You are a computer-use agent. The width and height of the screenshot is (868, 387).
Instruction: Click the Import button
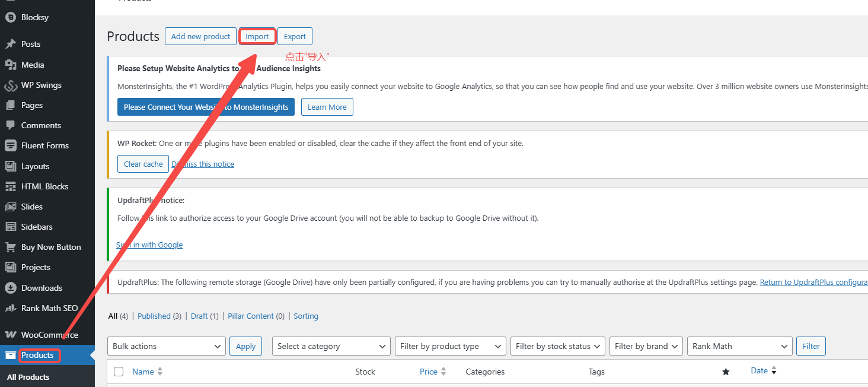point(257,36)
